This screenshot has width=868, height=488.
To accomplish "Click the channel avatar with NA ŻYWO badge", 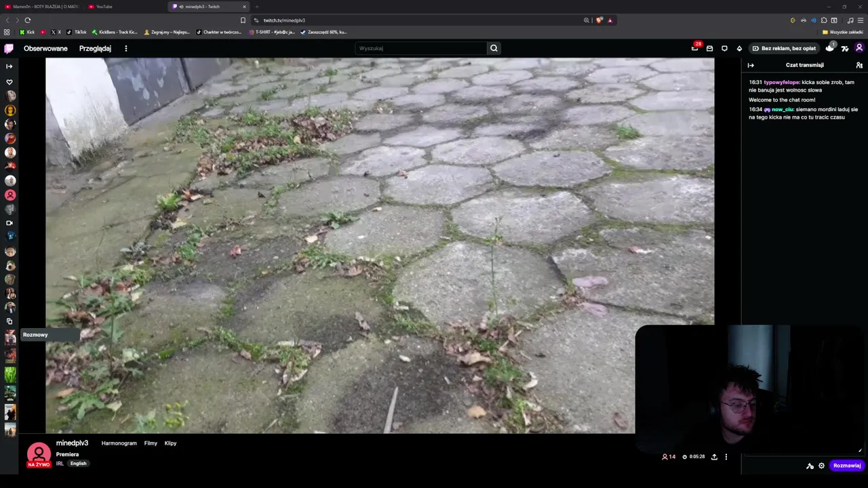I will [39, 455].
